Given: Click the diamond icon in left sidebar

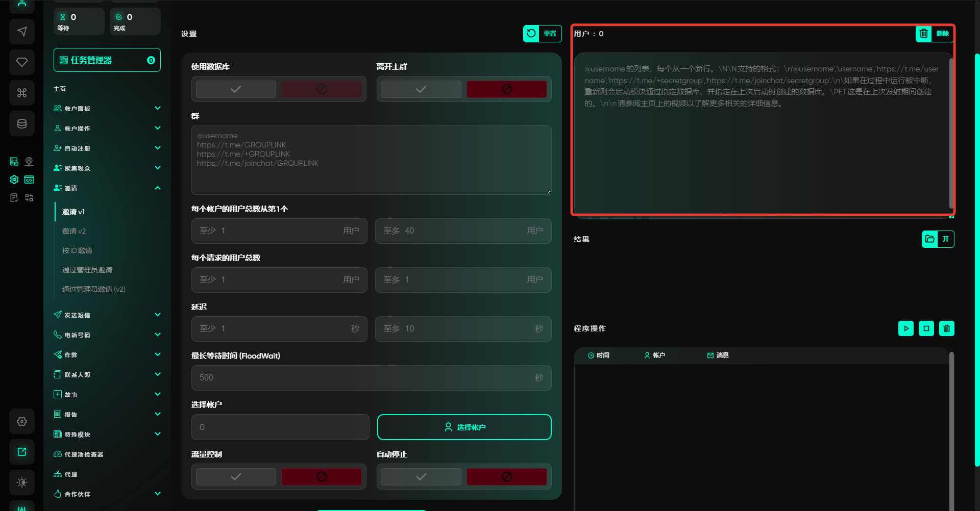Looking at the screenshot, I should (22, 62).
